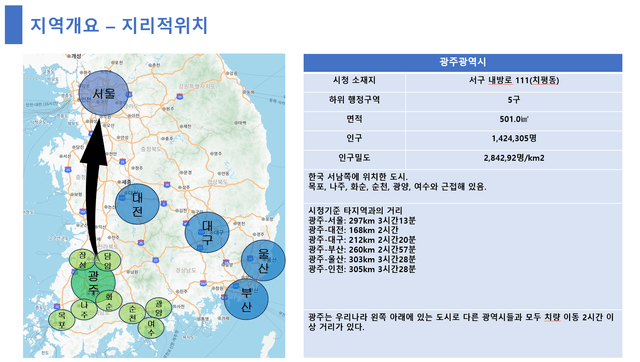Image resolution: width=640 pixels, height=362 pixels.
Task: Click the 순천 green circle
Action: [132, 313]
